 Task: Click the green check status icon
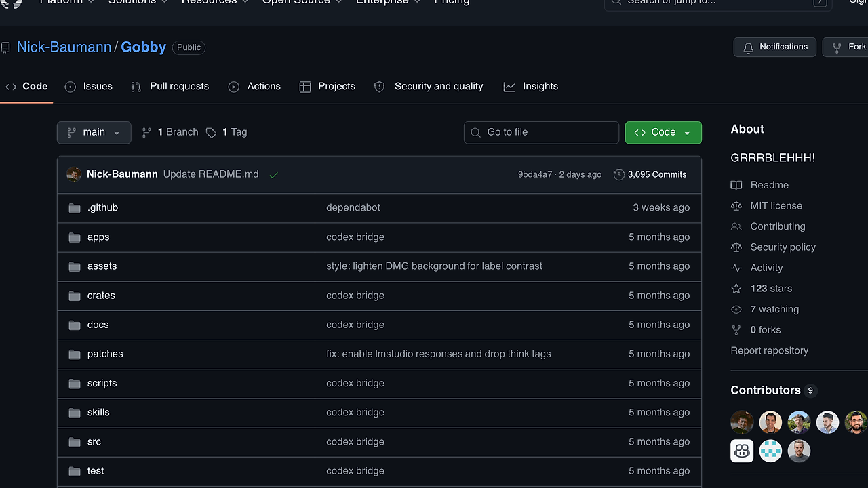pyautogui.click(x=274, y=175)
